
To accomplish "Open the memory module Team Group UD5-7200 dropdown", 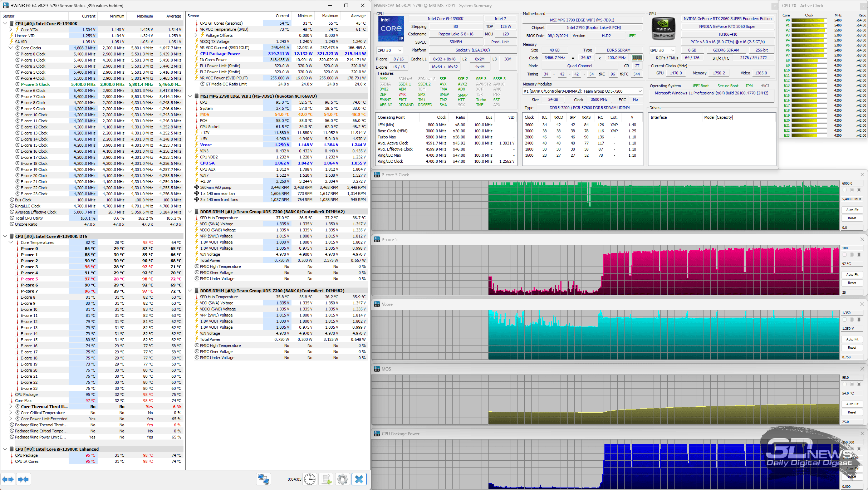I will (x=583, y=91).
